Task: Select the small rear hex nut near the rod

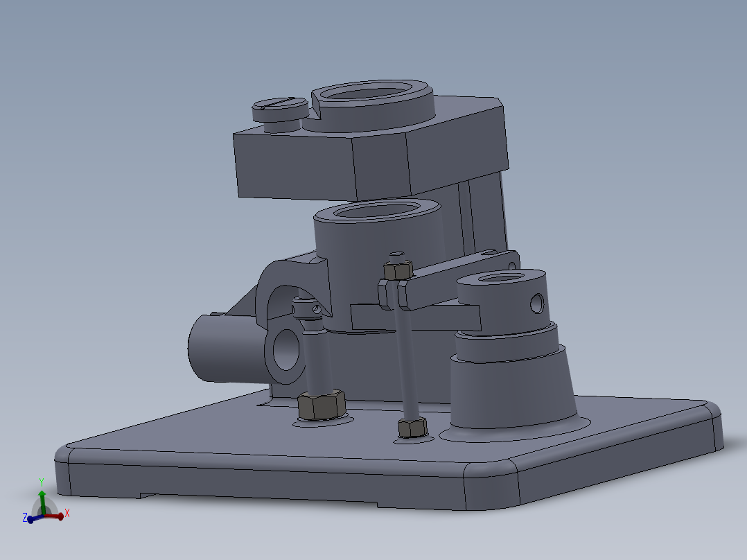Action: [x=412, y=428]
